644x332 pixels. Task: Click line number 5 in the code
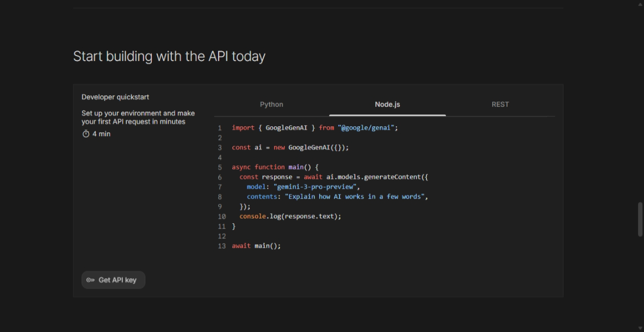(220, 167)
